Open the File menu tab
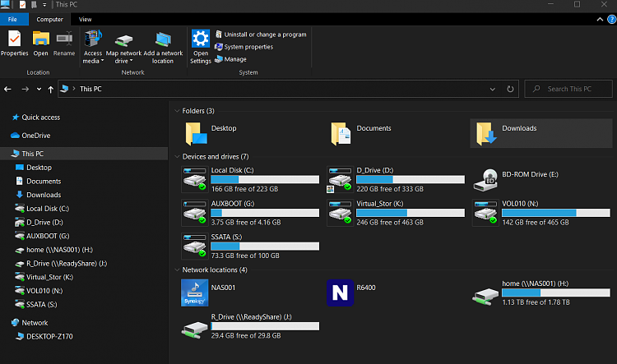 click(14, 18)
